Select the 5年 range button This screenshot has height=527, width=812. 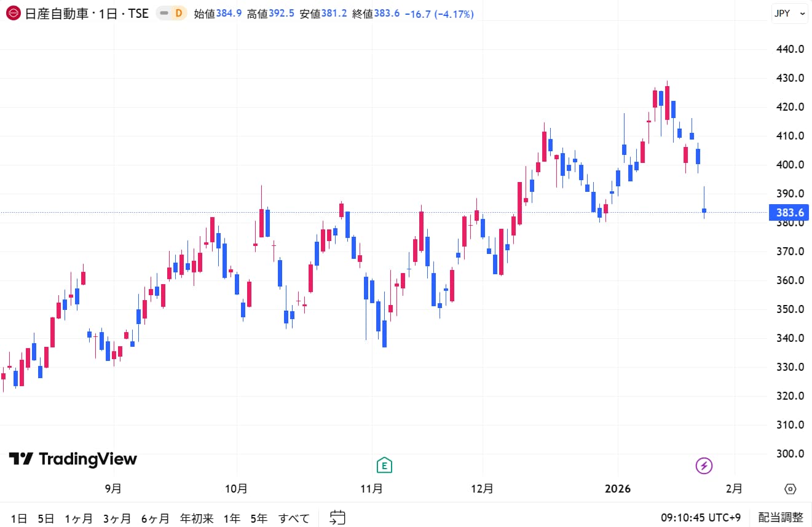coord(259,518)
